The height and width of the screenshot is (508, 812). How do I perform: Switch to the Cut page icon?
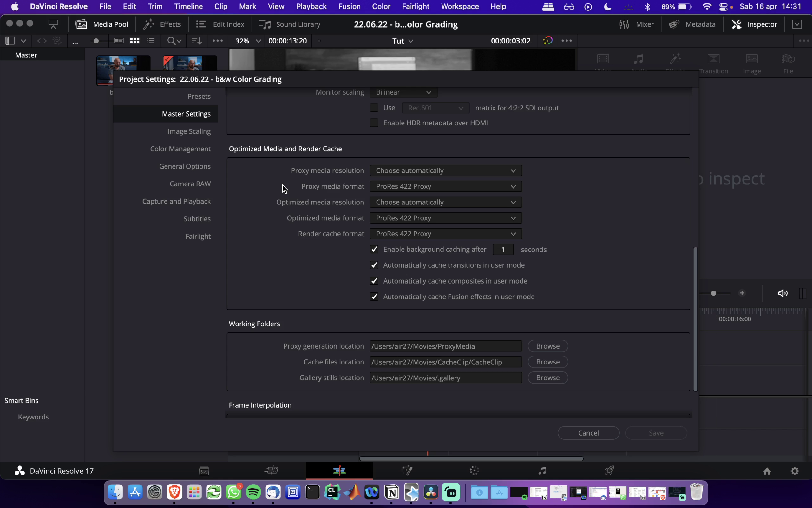272,471
